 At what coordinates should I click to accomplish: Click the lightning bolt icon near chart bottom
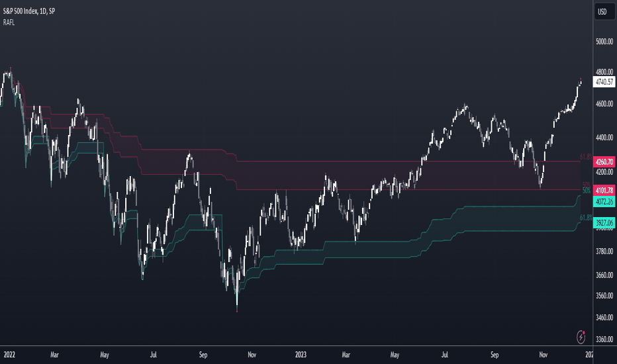581,337
